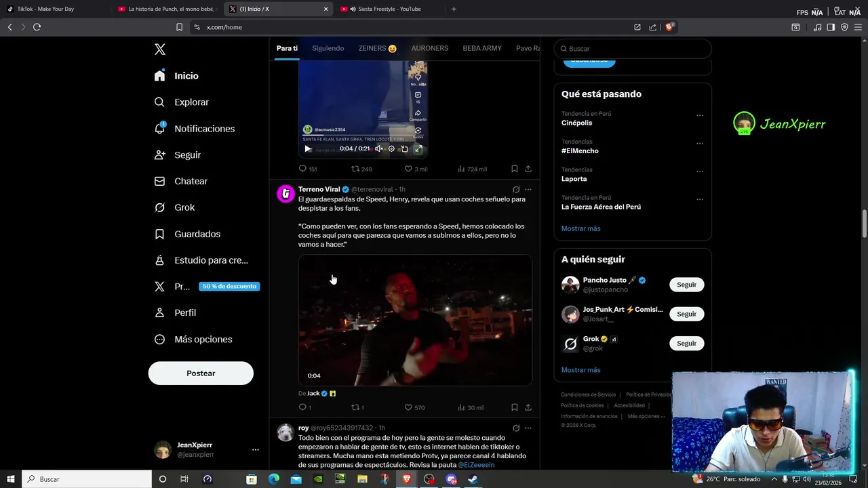Open Chatear messages
The image size is (868, 488).
(180, 182)
